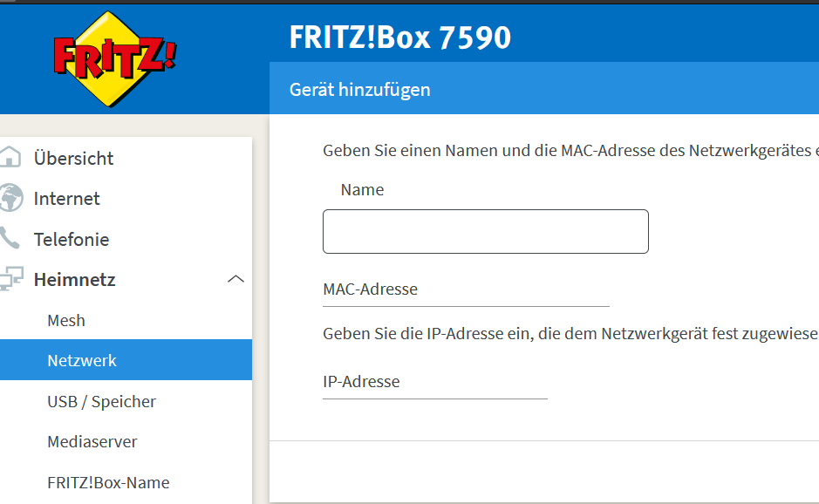Select the Netzwerk submenu item
The image size is (819, 504).
tap(126, 360)
